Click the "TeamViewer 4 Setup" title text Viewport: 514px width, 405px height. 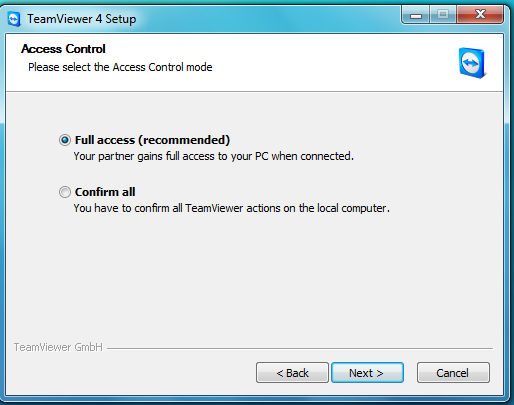pyautogui.click(x=82, y=19)
